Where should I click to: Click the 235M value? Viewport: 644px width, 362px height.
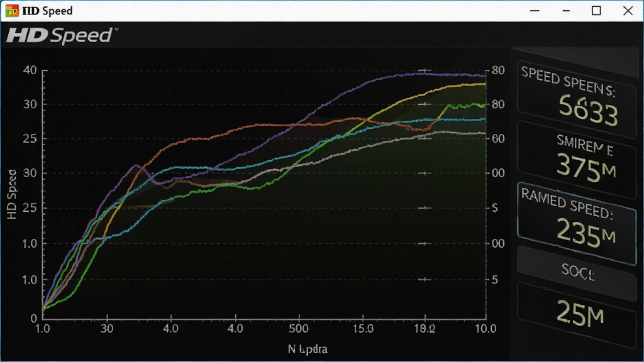pyautogui.click(x=587, y=233)
